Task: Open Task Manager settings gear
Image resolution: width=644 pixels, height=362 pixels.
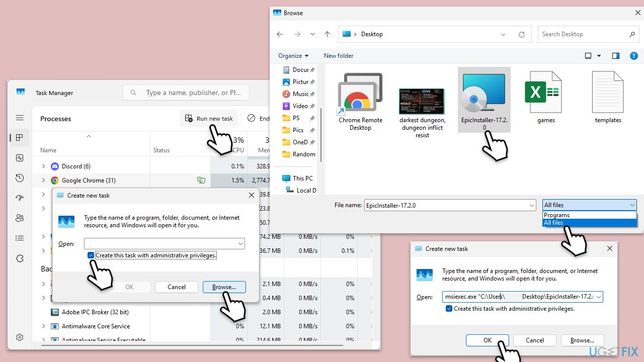Action: coord(20,337)
